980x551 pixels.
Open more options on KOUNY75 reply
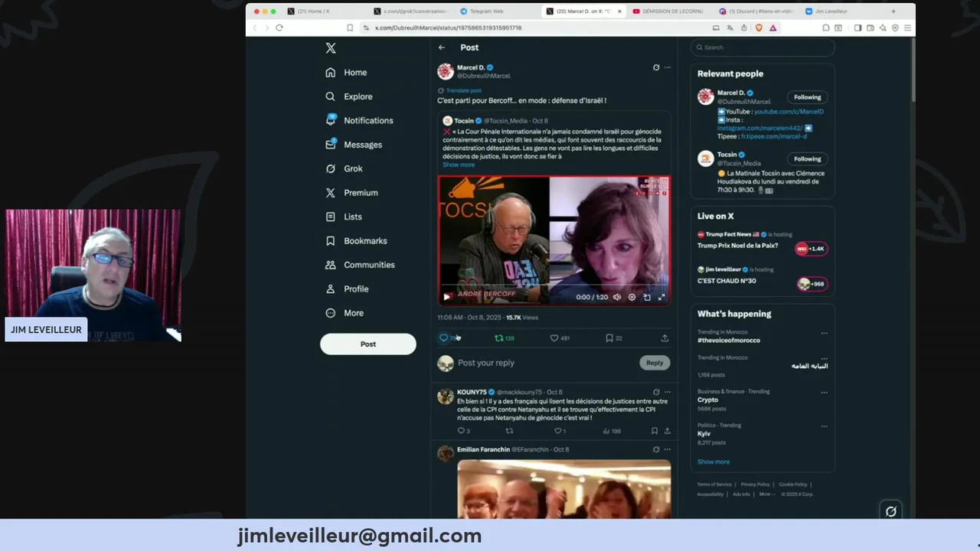tap(668, 392)
